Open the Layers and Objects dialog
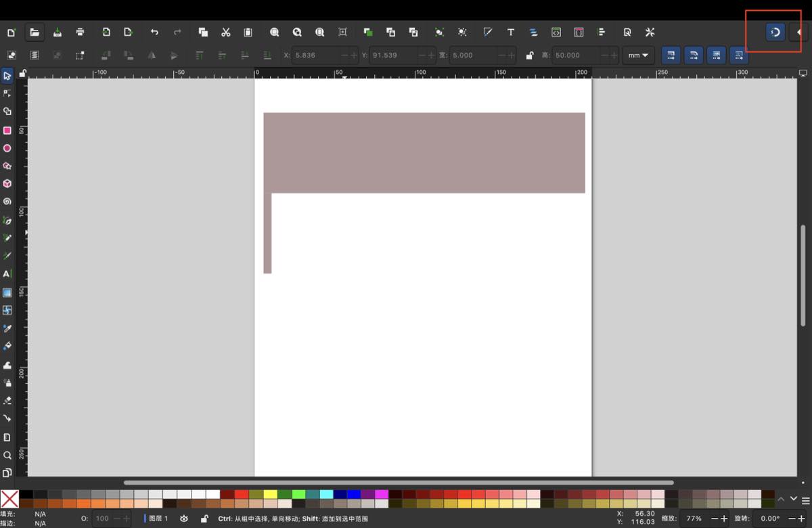 click(x=533, y=32)
